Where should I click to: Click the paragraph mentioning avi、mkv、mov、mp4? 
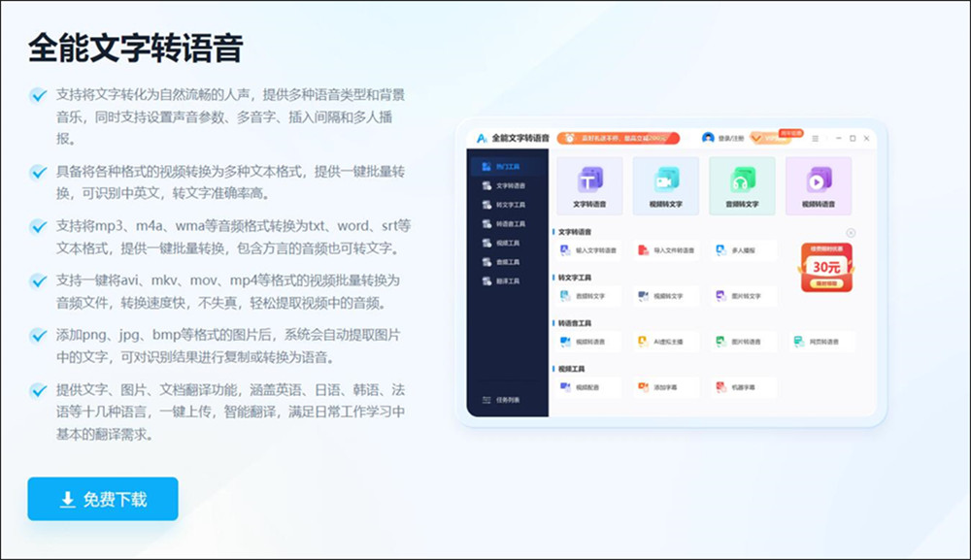click(228, 291)
